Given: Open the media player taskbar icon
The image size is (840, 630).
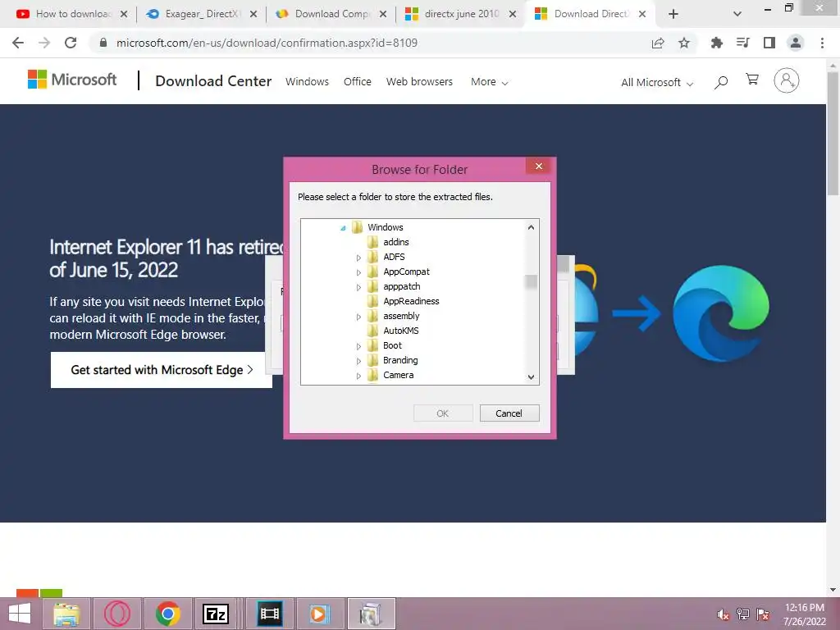Looking at the screenshot, I should (319, 614).
